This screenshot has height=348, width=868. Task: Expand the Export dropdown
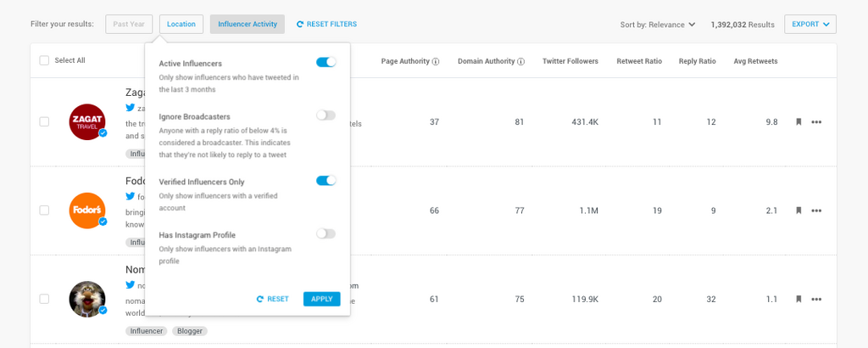[x=810, y=25]
